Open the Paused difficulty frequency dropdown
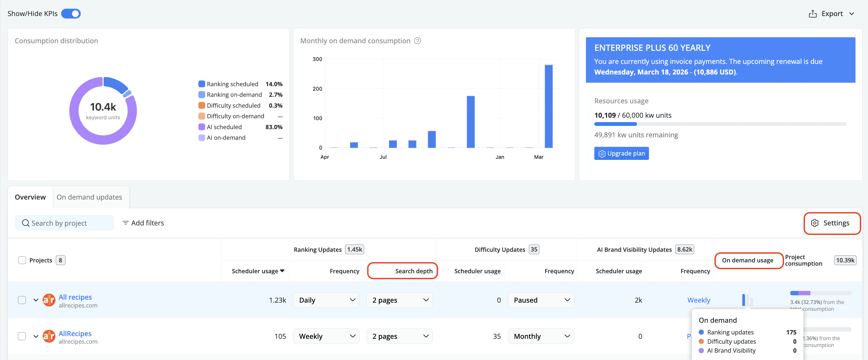Screen dimensions: 868x360 (x=541, y=300)
